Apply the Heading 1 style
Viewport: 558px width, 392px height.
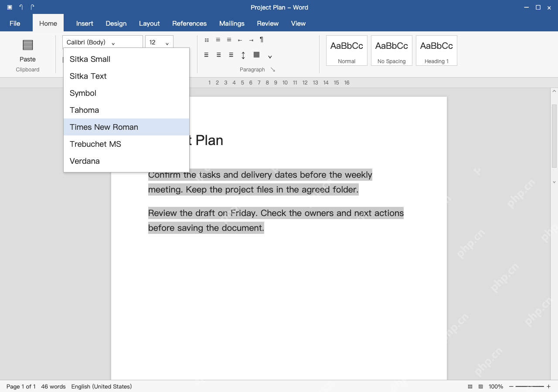click(x=436, y=51)
